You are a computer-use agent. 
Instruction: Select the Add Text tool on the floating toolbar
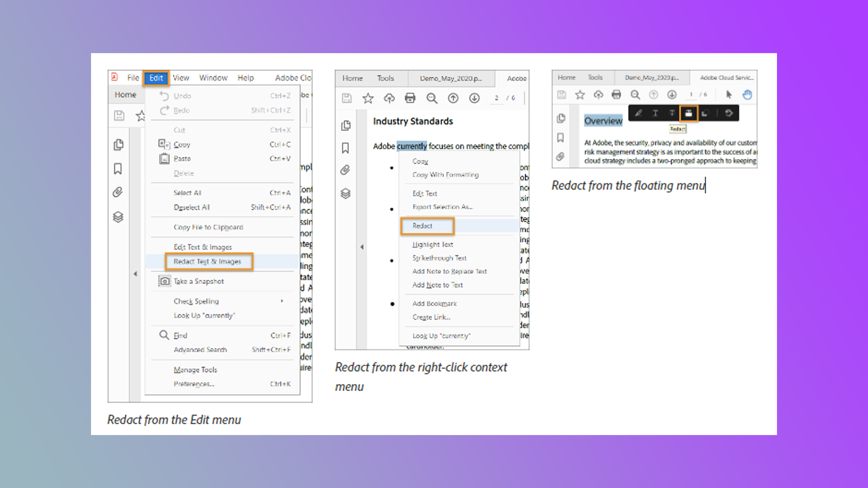[x=655, y=113]
